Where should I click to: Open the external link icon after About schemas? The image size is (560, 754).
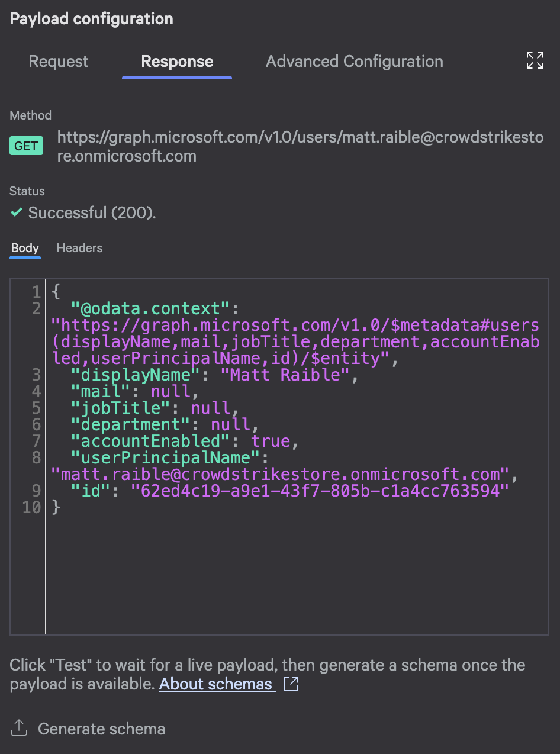pyautogui.click(x=290, y=684)
